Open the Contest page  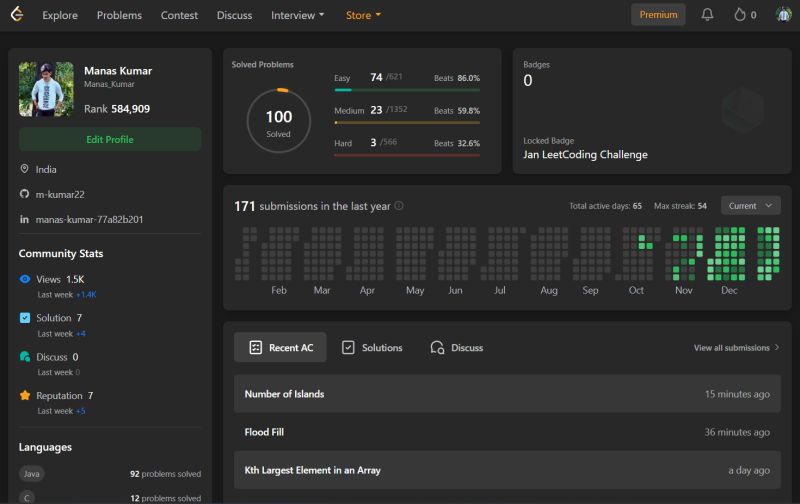point(179,15)
